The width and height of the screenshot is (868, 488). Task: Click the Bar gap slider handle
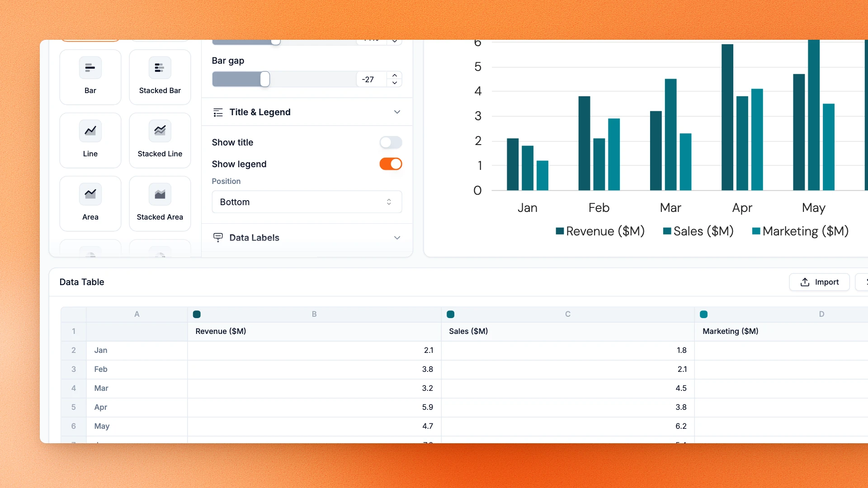pyautogui.click(x=265, y=79)
